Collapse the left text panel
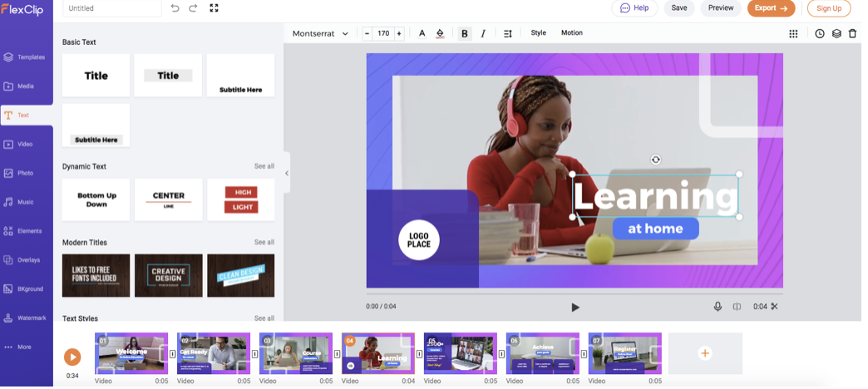This screenshot has height=389, width=868. point(287,173)
